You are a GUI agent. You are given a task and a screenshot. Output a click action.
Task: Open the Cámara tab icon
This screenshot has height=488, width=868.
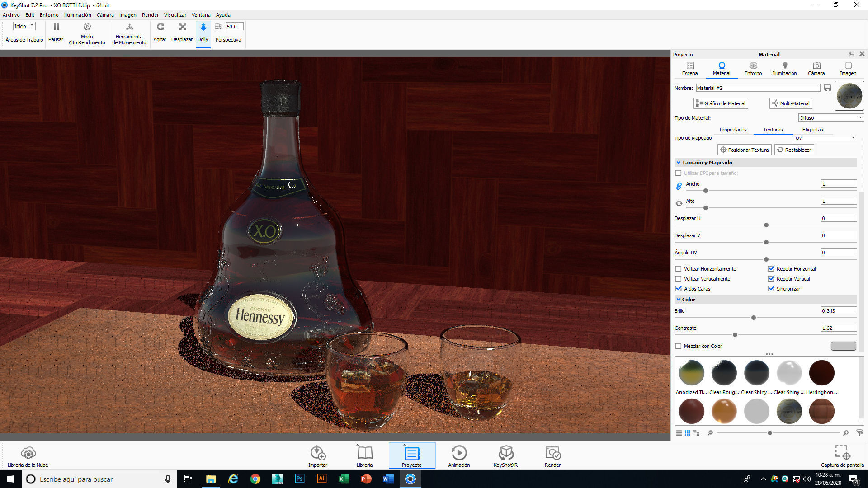(x=816, y=66)
